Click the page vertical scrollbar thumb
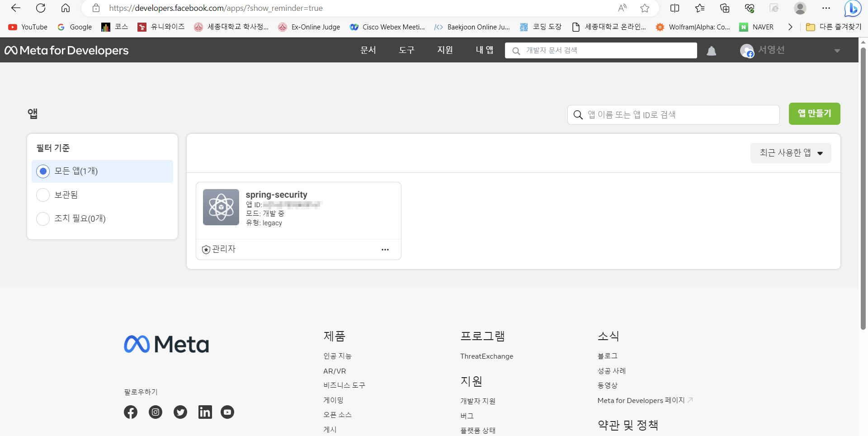The width and height of the screenshot is (868, 436). [863, 188]
